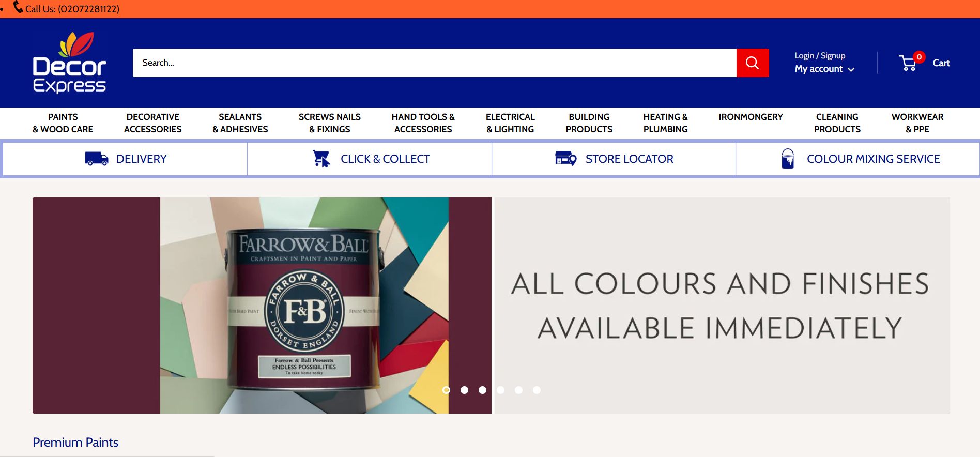This screenshot has height=457, width=980.
Task: Open the Ironmongery menu item
Action: pyautogui.click(x=751, y=117)
